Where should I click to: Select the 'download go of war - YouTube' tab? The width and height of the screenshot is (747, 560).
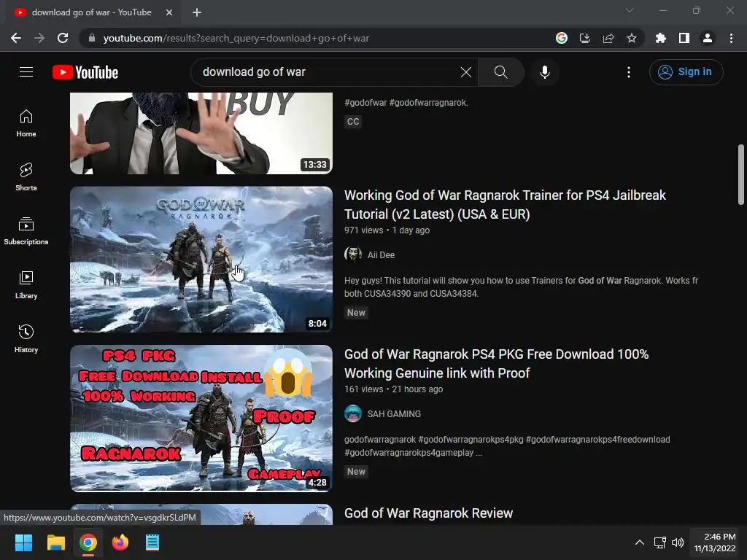click(90, 12)
